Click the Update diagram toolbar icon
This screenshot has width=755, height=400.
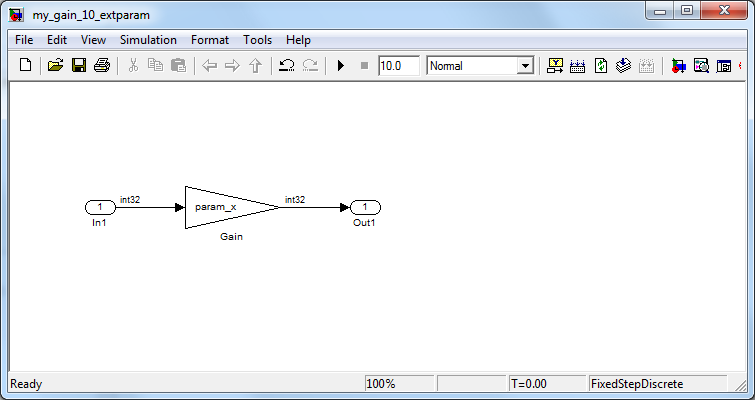[x=601, y=66]
